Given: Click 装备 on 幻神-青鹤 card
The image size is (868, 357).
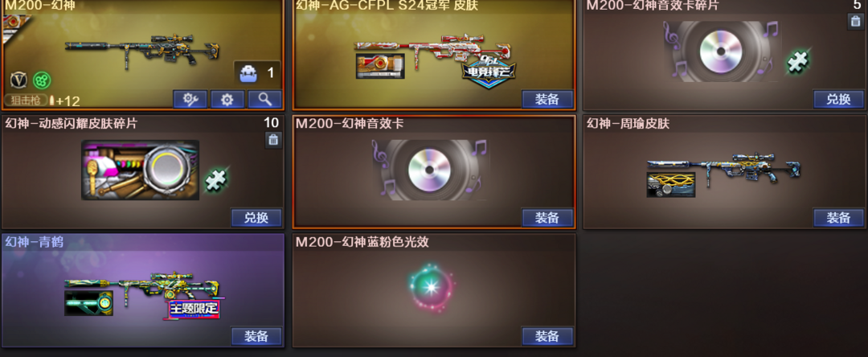Looking at the screenshot, I should 256,336.
